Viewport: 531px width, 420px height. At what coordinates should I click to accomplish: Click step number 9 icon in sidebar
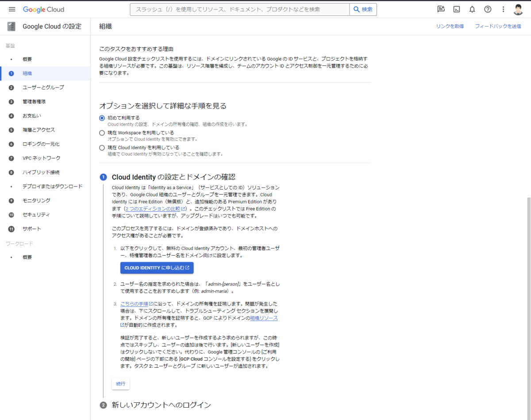(12, 201)
